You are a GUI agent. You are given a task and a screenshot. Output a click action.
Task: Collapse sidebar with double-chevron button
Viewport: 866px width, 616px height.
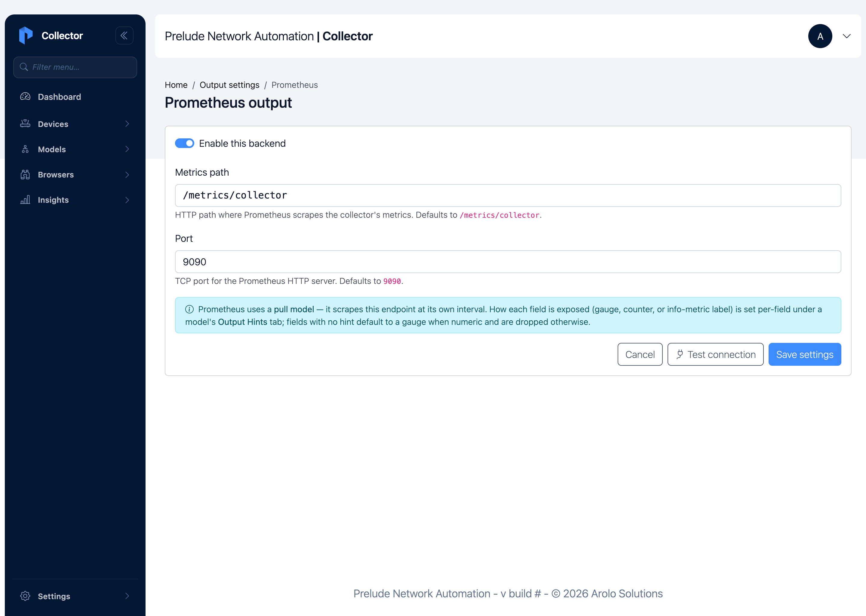pos(124,36)
